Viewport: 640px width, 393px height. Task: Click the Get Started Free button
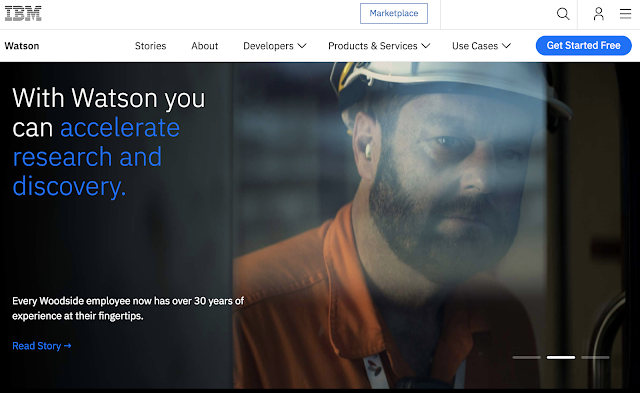(x=583, y=45)
